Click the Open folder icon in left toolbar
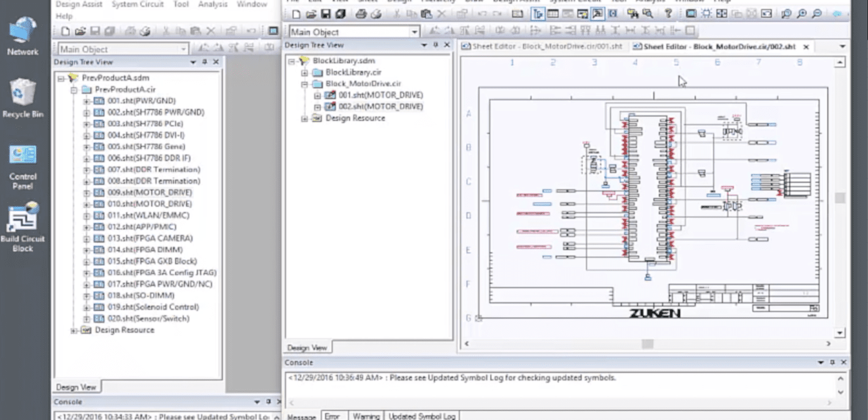868x420 pixels. tap(80, 32)
